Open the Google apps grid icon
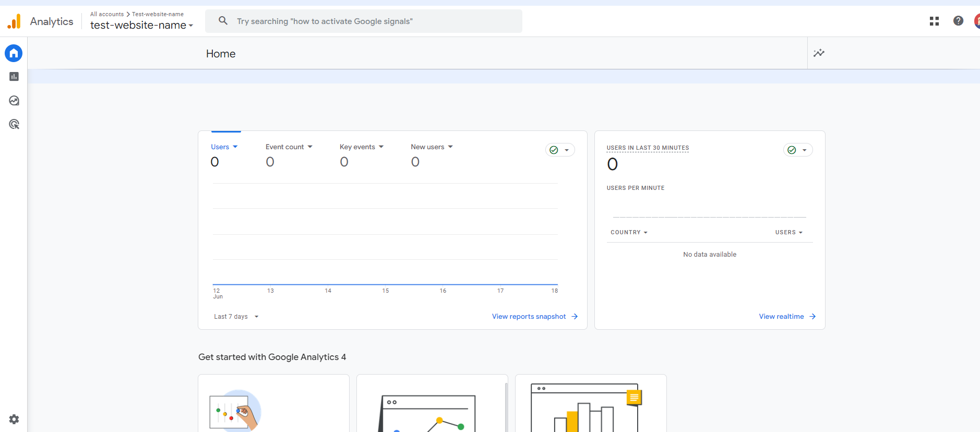The height and width of the screenshot is (432, 980). click(934, 21)
